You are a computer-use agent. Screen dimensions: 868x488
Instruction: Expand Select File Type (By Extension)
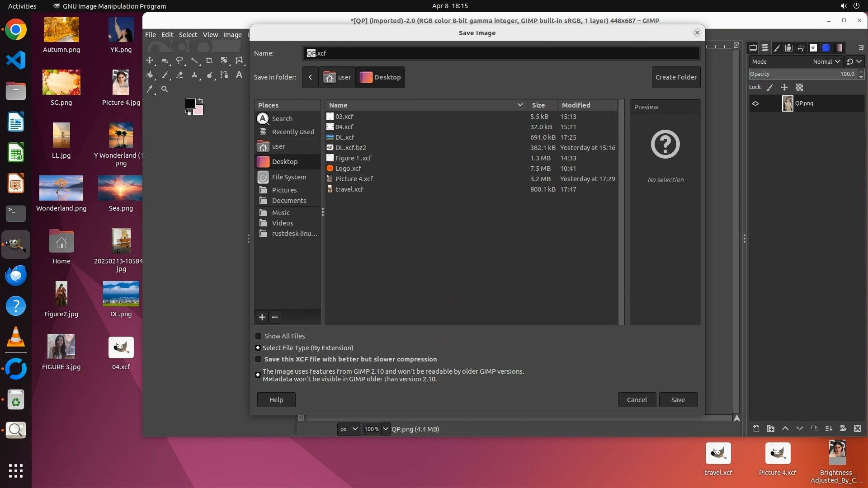[258, 348]
